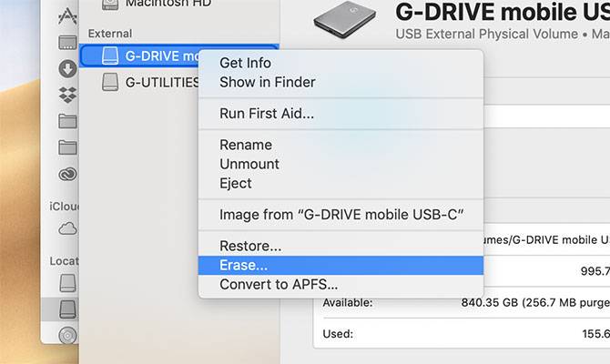
Task: Choose Restore... from the menu
Action: pos(250,246)
